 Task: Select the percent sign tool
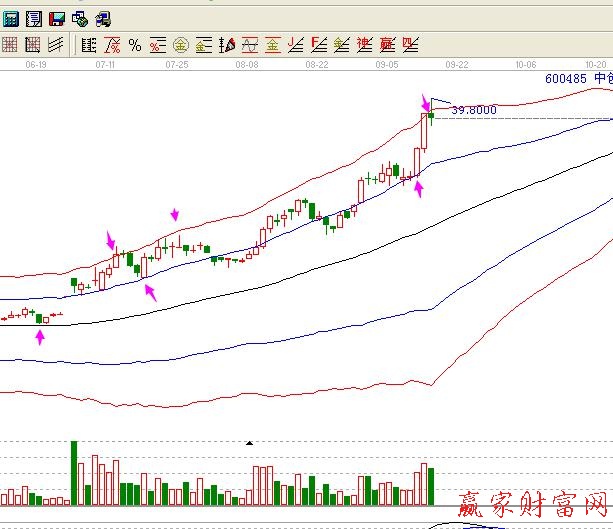click(x=134, y=44)
